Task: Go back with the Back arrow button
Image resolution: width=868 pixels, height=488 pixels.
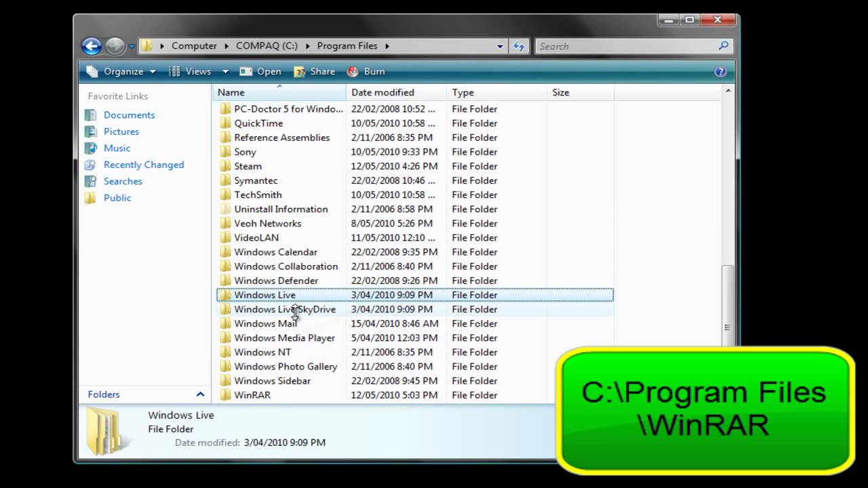Action: pyautogui.click(x=92, y=46)
